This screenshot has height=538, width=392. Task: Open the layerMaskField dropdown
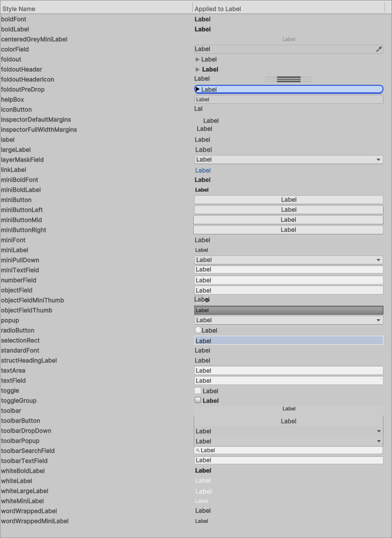[378, 160]
